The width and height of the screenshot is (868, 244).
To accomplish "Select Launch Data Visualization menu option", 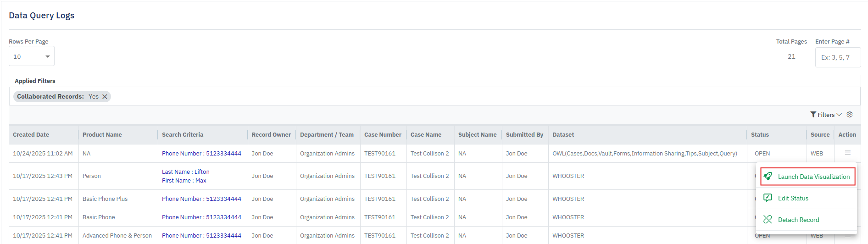I will [813, 177].
